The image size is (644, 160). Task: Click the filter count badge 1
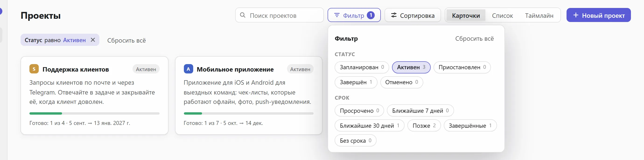pyautogui.click(x=371, y=15)
